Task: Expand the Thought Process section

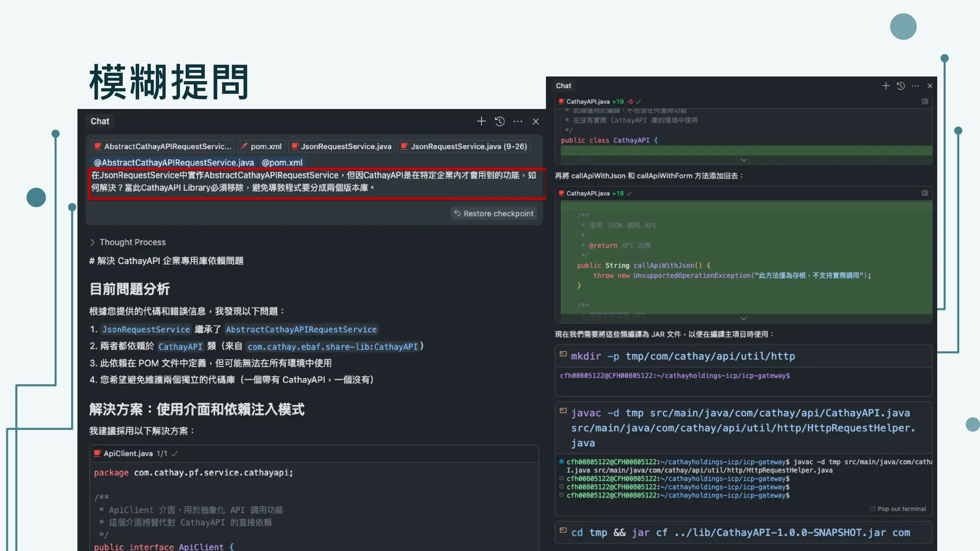Action: point(128,242)
